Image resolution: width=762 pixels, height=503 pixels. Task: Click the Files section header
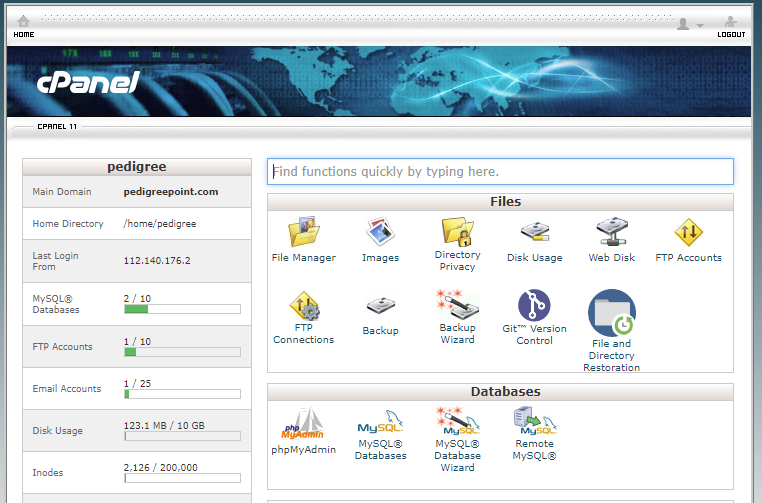click(x=500, y=202)
